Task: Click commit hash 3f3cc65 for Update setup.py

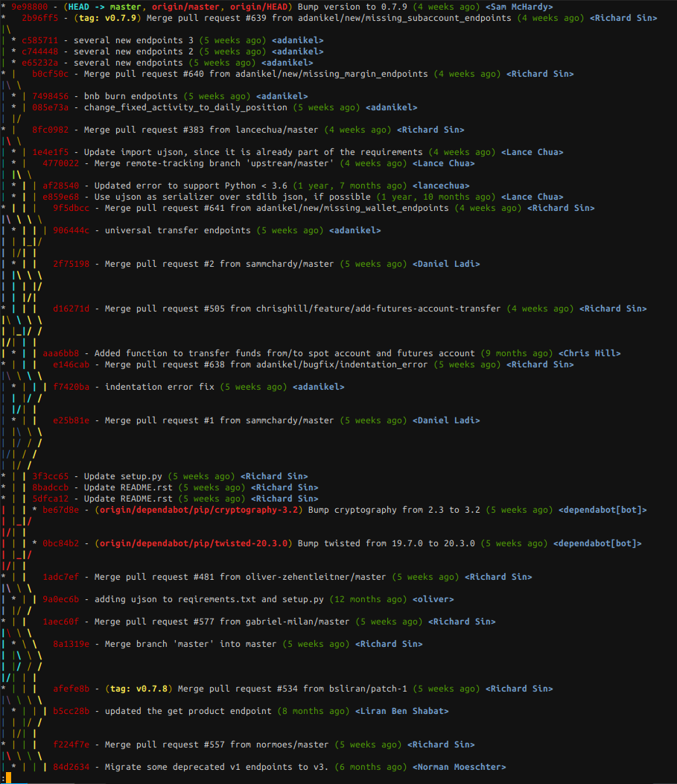Action: (50, 476)
